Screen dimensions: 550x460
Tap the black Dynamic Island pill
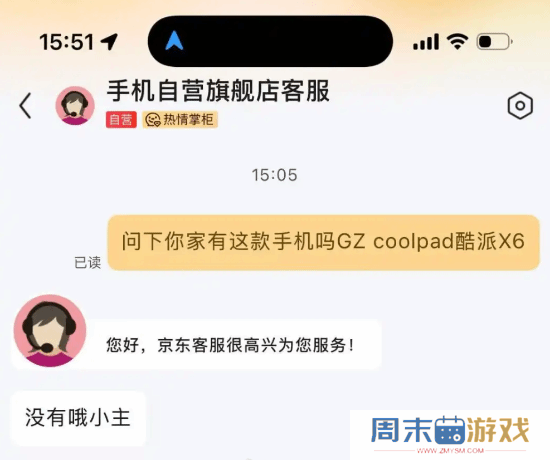pyautogui.click(x=270, y=41)
